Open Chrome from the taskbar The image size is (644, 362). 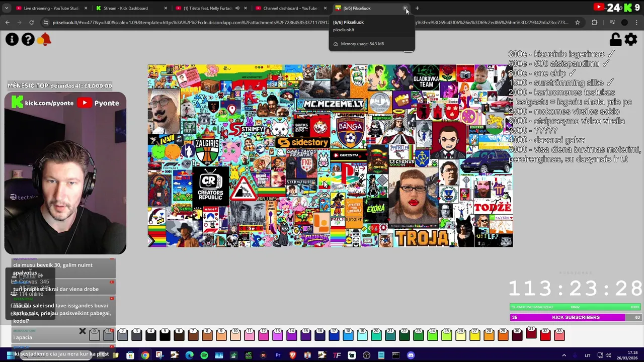[x=145, y=355]
